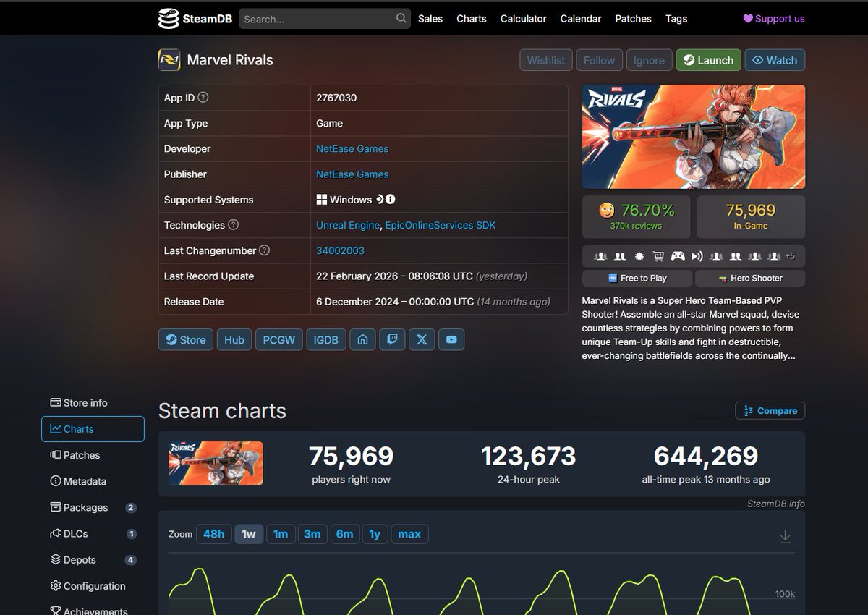This screenshot has height=615, width=868.
Task: Set chart zoom to 3m
Action: (x=312, y=534)
